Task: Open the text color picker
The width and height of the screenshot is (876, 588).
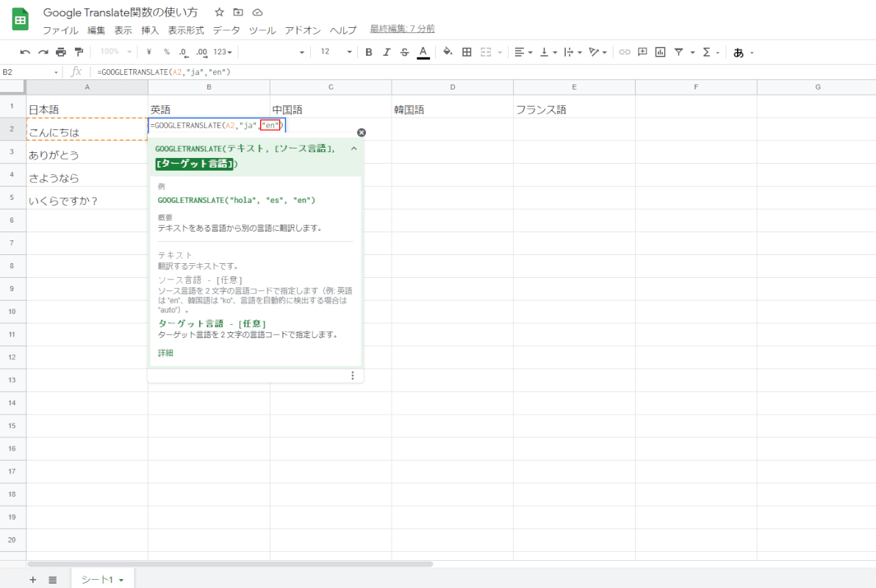Action: click(x=423, y=52)
